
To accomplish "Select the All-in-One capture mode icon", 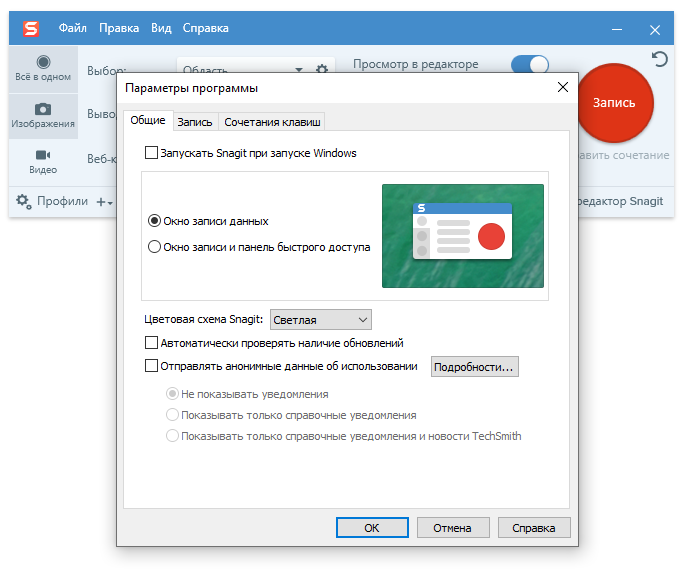I will [43, 62].
